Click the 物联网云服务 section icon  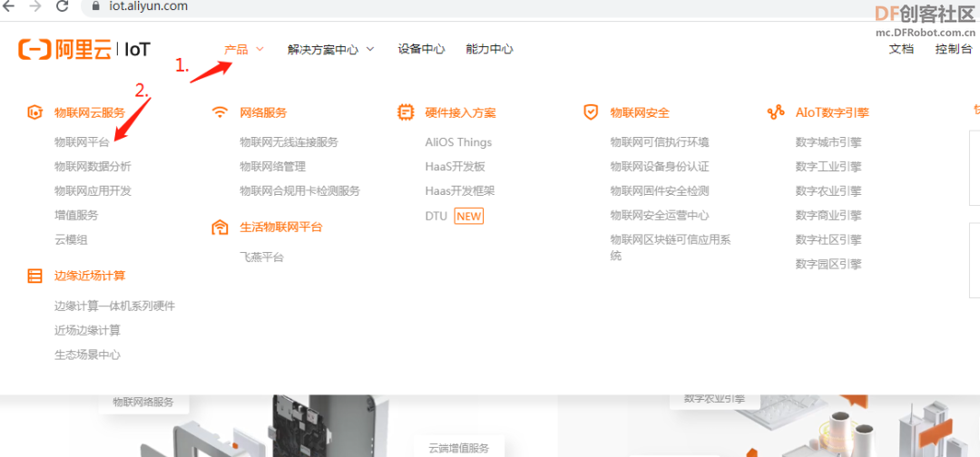tap(35, 112)
